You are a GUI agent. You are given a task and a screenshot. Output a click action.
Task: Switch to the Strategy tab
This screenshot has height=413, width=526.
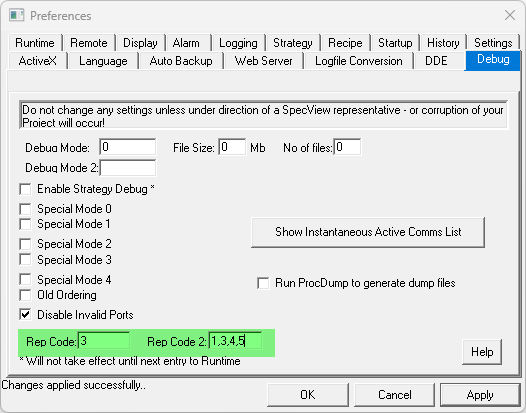293,43
